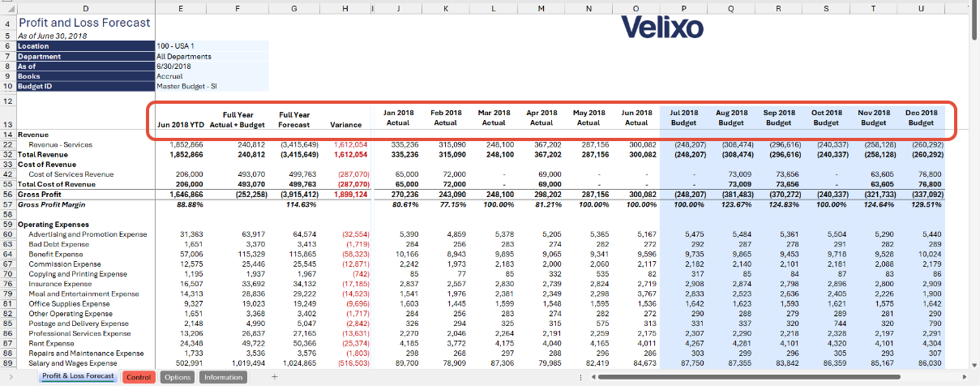This screenshot has height=386, width=980.
Task: Select row 56 header
Action: coord(8,195)
